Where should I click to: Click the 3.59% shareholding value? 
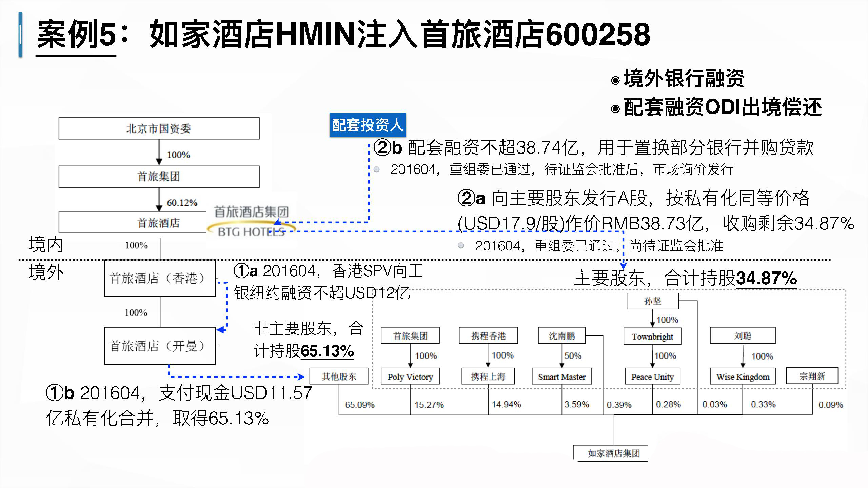(x=577, y=404)
